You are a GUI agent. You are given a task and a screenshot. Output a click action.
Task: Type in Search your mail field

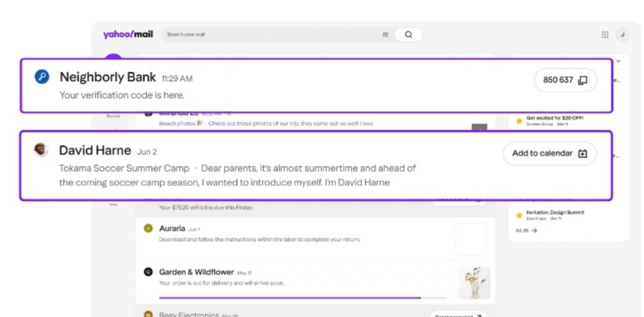[268, 35]
